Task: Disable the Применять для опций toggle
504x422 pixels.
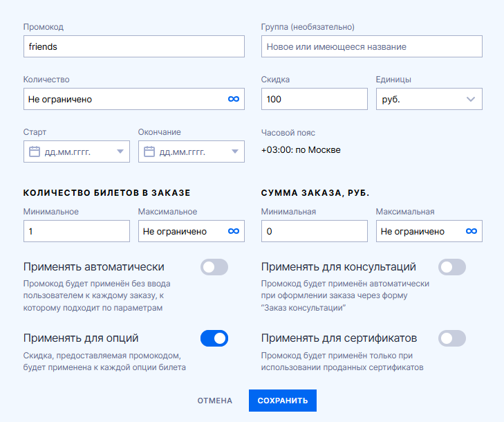Action: pyautogui.click(x=214, y=338)
